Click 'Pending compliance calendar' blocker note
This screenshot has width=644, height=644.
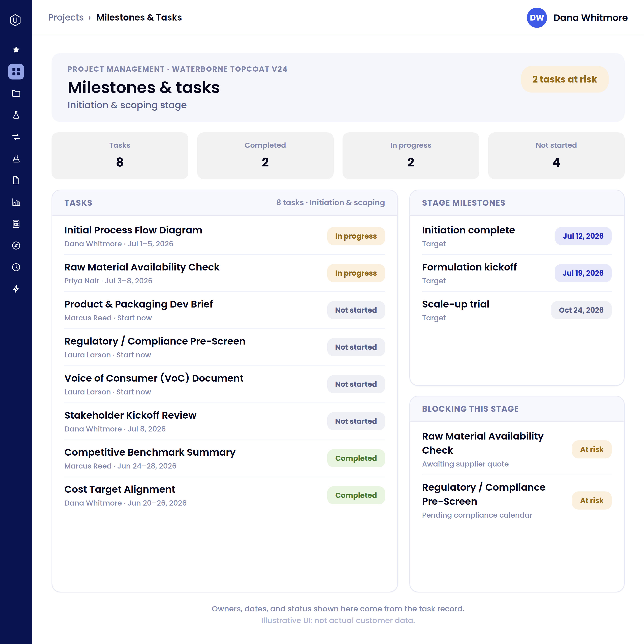click(x=477, y=515)
